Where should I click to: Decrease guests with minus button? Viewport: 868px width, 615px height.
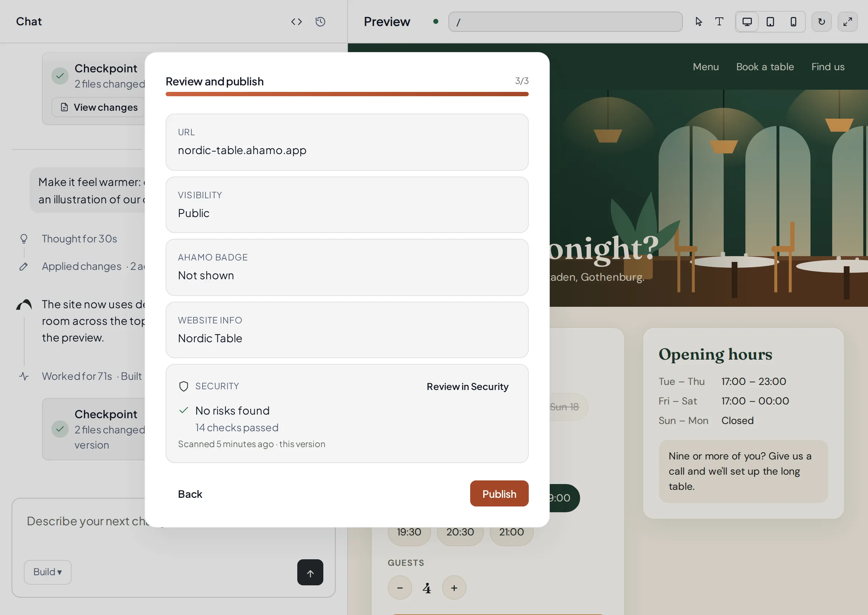point(400,588)
